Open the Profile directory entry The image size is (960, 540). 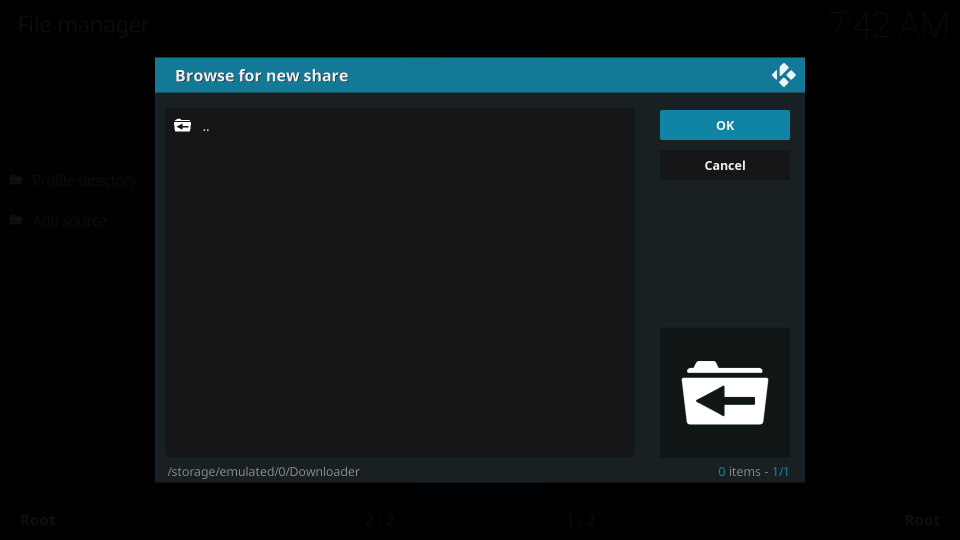tap(84, 181)
